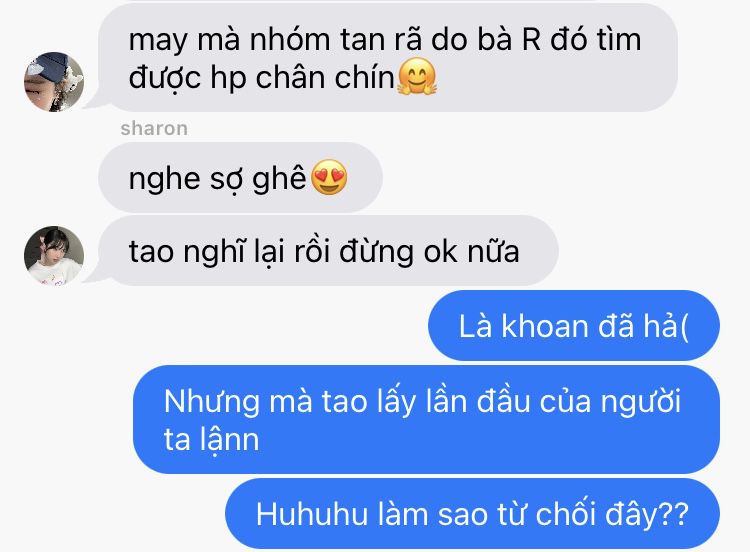Select the sender name "sharon"
The image size is (750, 552).
(x=154, y=128)
